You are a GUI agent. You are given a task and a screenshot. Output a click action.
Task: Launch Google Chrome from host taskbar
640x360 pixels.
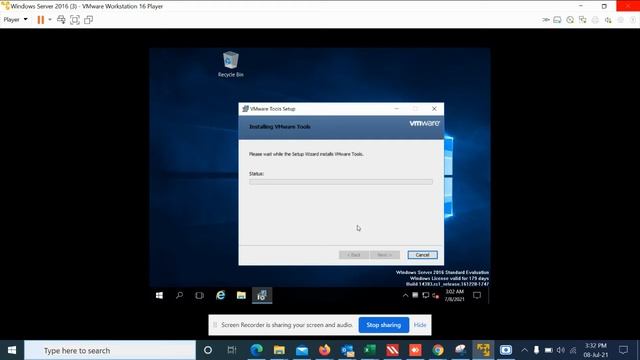pyautogui.click(x=438, y=350)
